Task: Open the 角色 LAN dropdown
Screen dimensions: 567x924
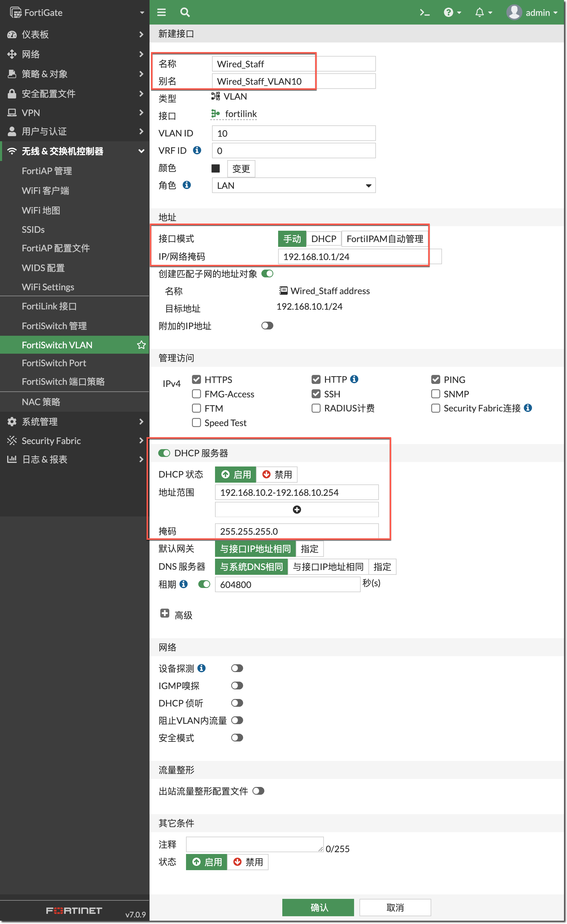Action: pos(294,186)
